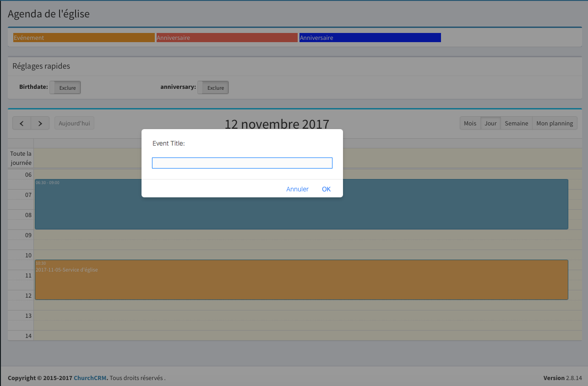588x386 pixels.
Task: Switch calendar to Jour view
Action: click(x=490, y=123)
